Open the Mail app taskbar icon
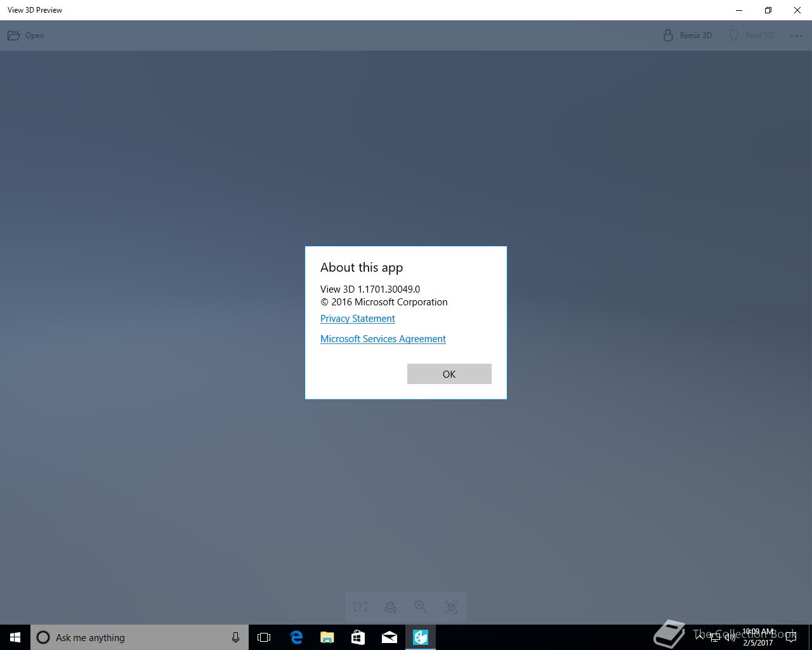Screen dimensions: 812x650 (390, 637)
